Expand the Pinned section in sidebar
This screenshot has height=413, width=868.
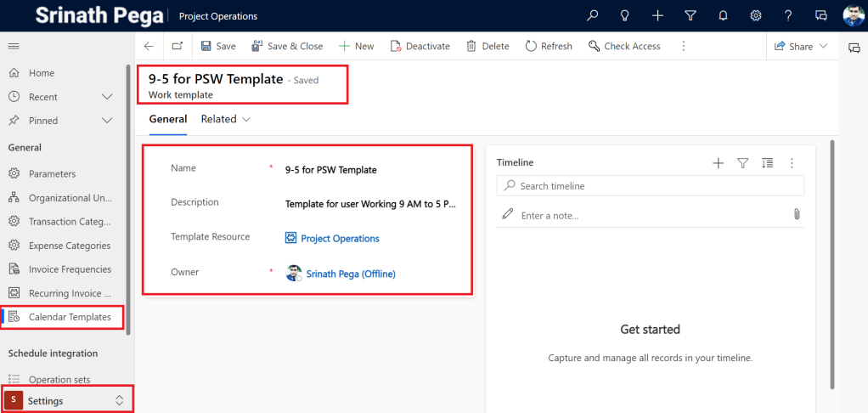[107, 121]
